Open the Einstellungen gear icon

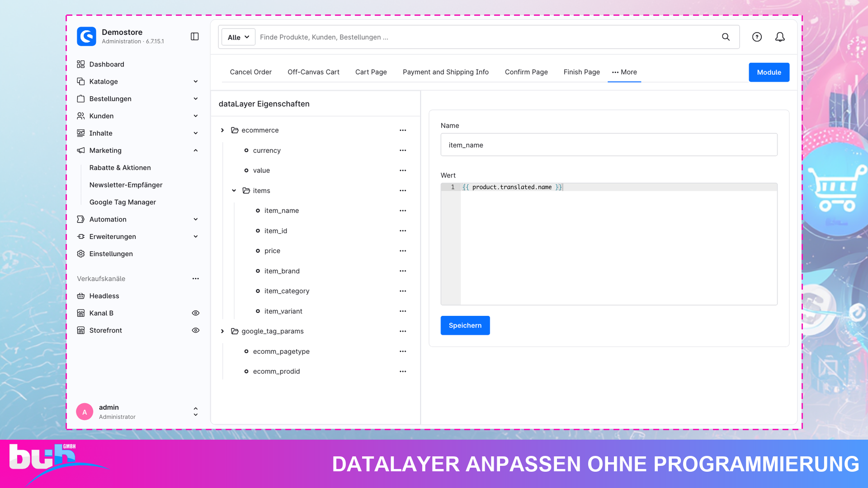click(81, 254)
